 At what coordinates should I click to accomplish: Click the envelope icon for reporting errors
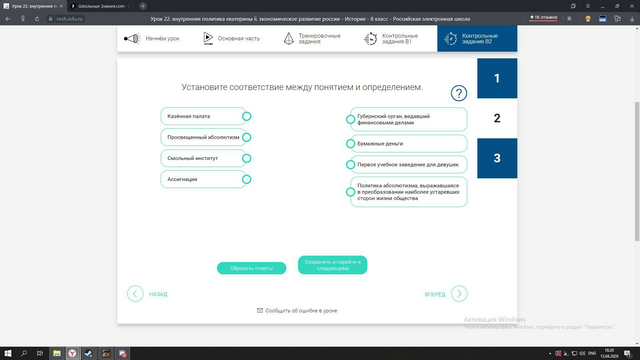(260, 311)
